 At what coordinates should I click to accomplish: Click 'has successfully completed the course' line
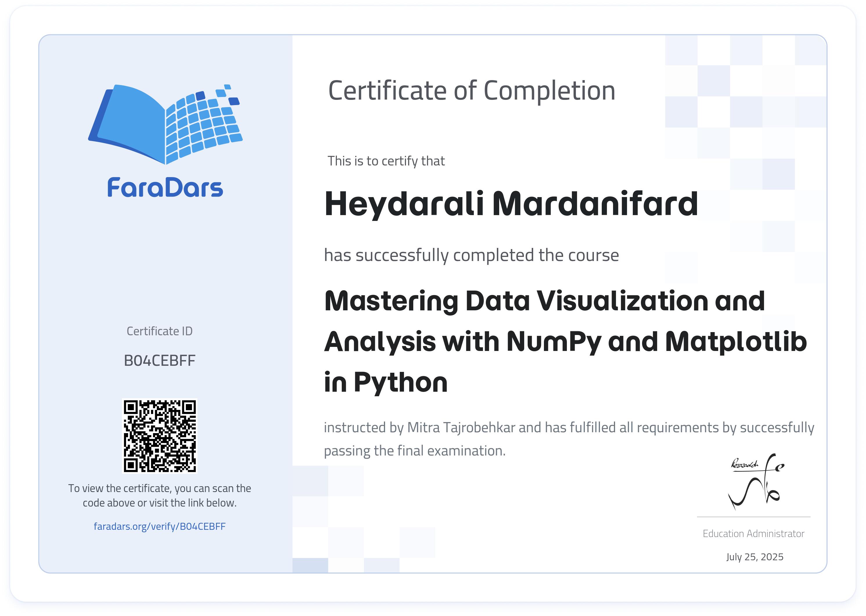tap(471, 256)
